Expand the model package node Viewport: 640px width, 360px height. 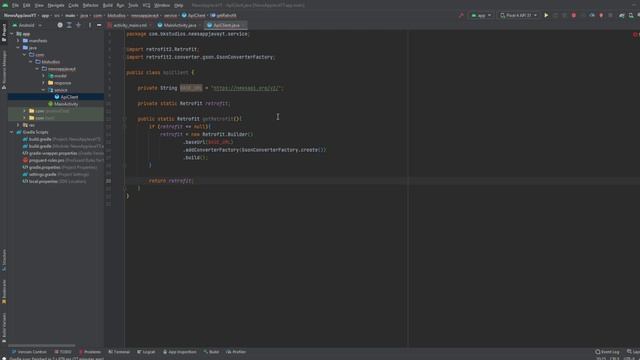tap(43, 76)
